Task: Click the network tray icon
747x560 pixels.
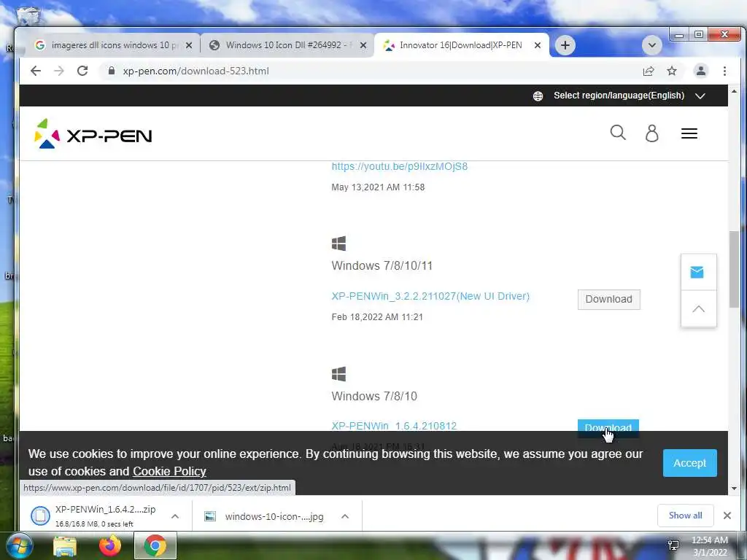Action: pos(673,545)
